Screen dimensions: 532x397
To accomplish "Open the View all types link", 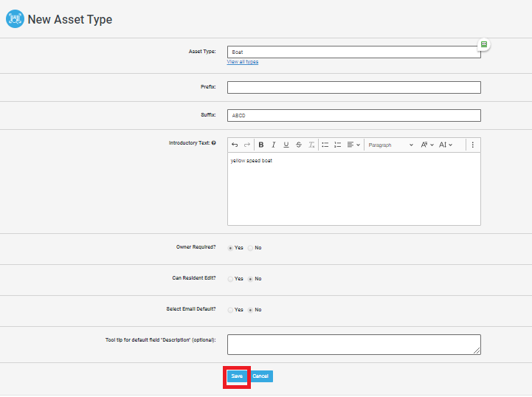I will click(243, 62).
